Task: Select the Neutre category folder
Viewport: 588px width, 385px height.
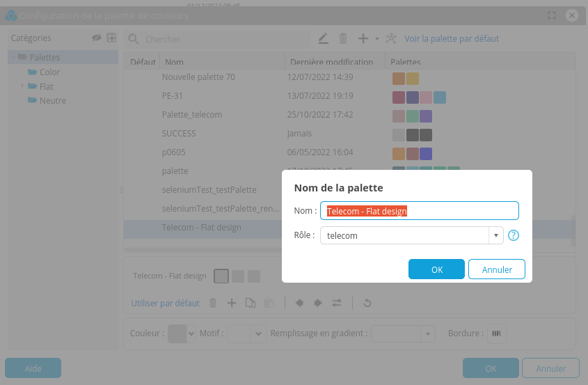Action: pos(52,100)
